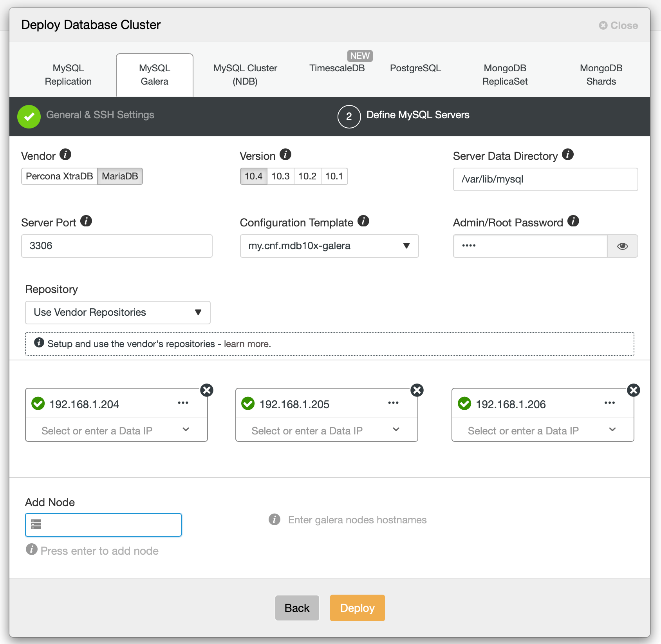Click the green checkmark on General & SSH Settings

point(29,116)
